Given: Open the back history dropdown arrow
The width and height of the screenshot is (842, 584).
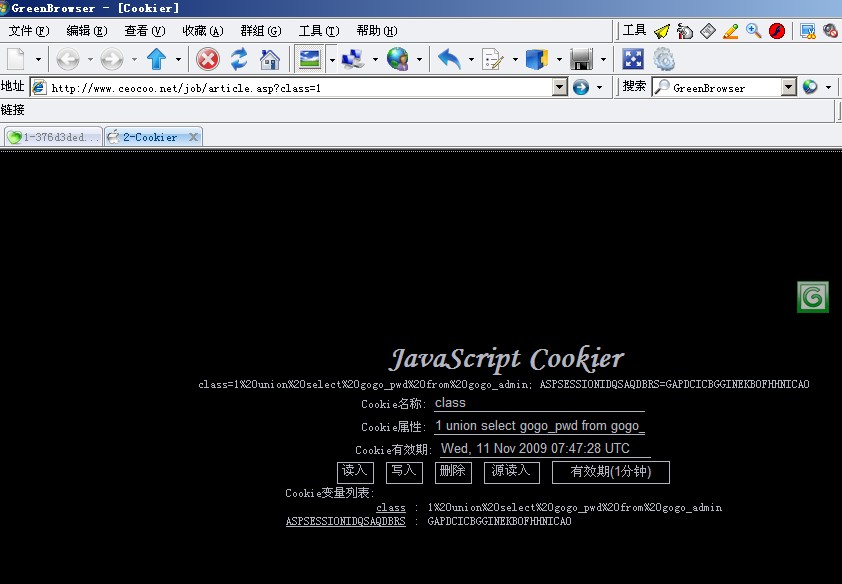Looking at the screenshot, I should pos(90,59).
